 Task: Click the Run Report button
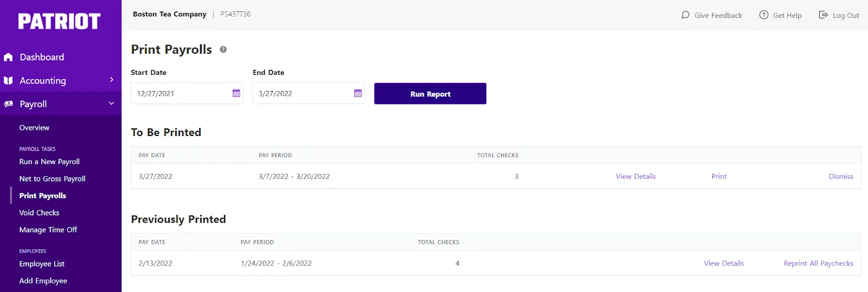coord(430,94)
